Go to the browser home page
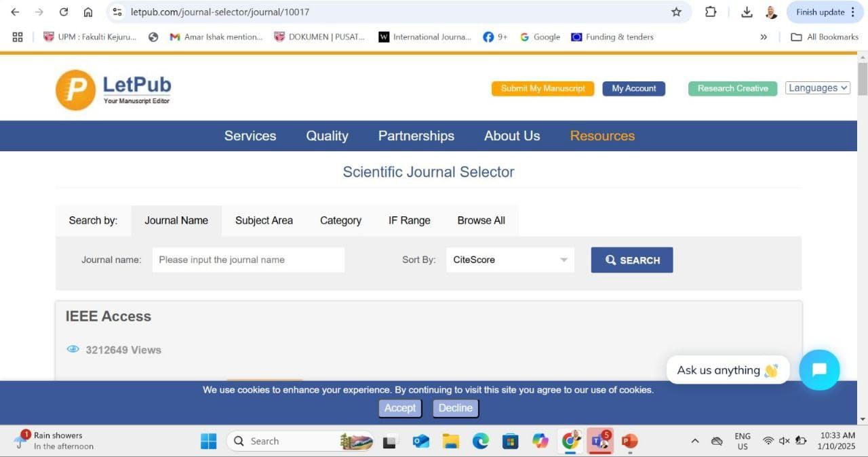Image resolution: width=868 pixels, height=457 pixels. (x=88, y=12)
